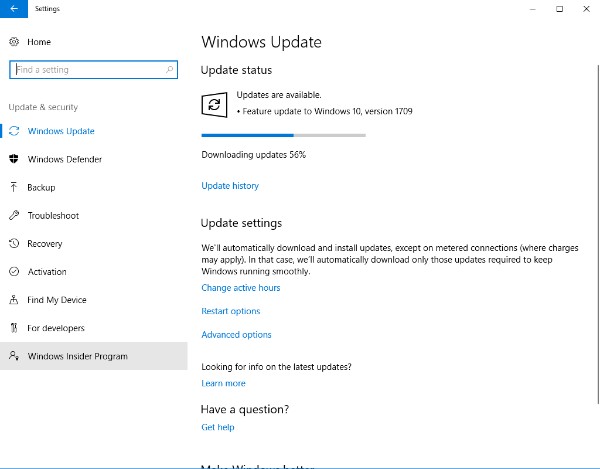Click the Recovery clock history icon
The image size is (600, 469).
(x=14, y=243)
